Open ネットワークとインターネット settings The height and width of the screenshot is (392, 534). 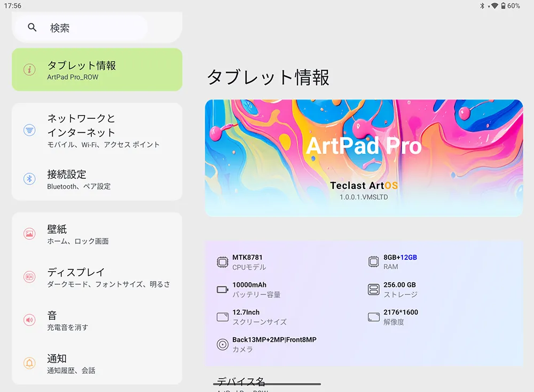pyautogui.click(x=97, y=131)
